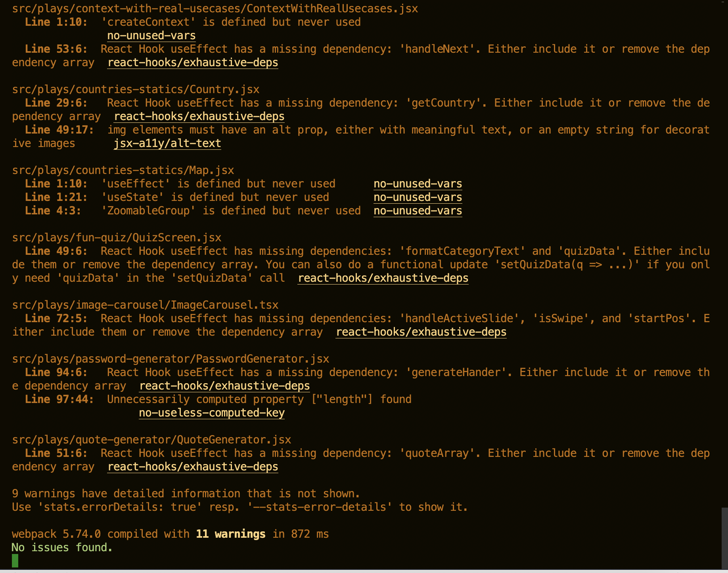Click the terminal vertical scrollbar thumb
This screenshot has height=573, width=728.
click(724, 539)
